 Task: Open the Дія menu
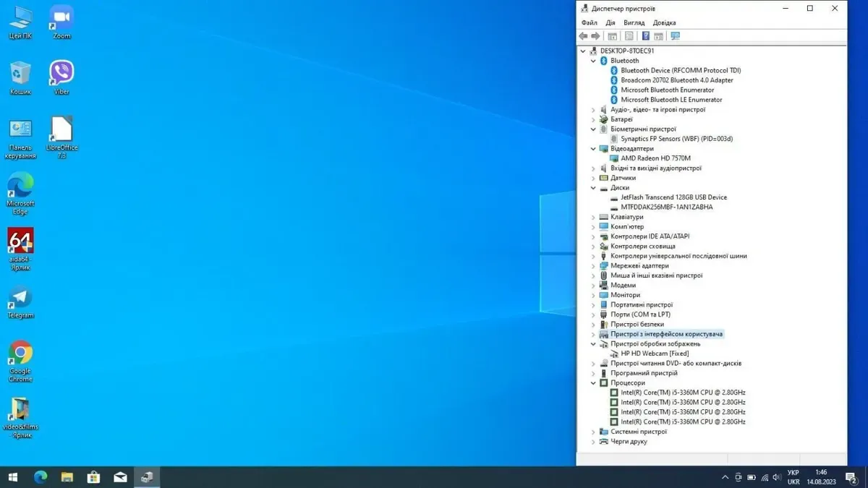pos(610,22)
